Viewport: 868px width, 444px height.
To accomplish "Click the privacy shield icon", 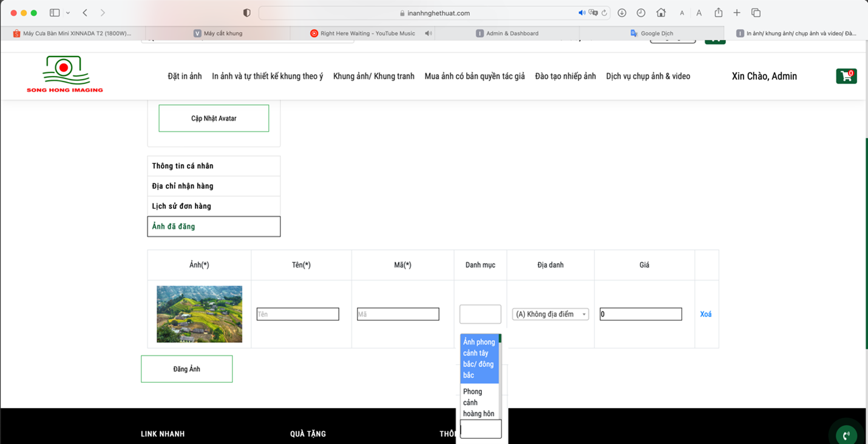I will tap(246, 13).
